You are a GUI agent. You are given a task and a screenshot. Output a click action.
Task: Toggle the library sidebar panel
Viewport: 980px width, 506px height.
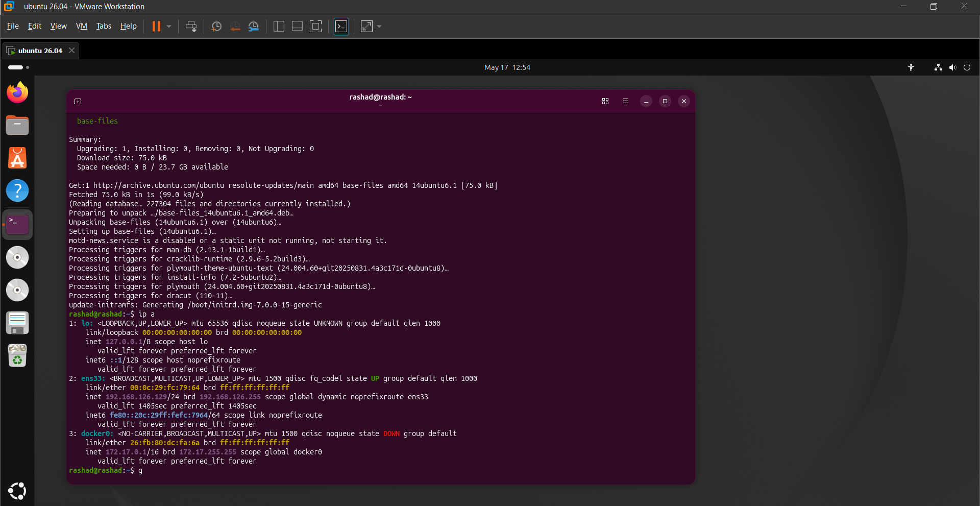point(279,27)
